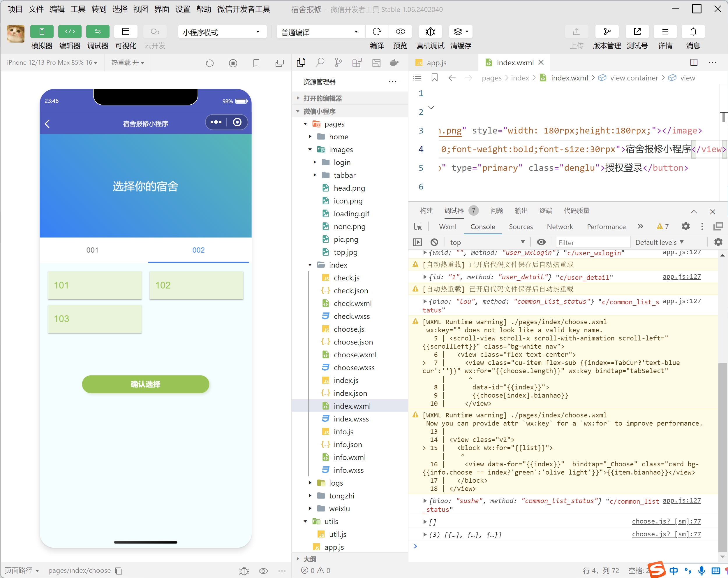Image resolution: width=728 pixels, height=578 pixels.
Task: Toggle the debugger panel button
Action: point(98,32)
